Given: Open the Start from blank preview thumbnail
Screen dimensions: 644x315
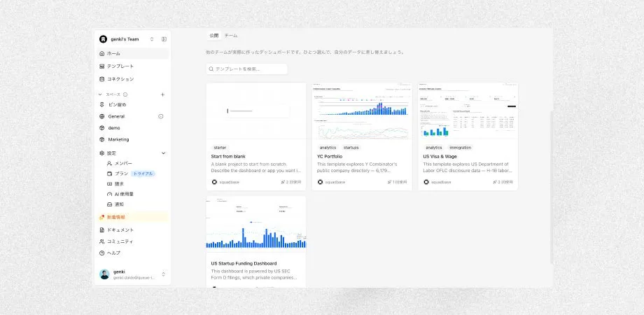Looking at the screenshot, I should (256, 111).
